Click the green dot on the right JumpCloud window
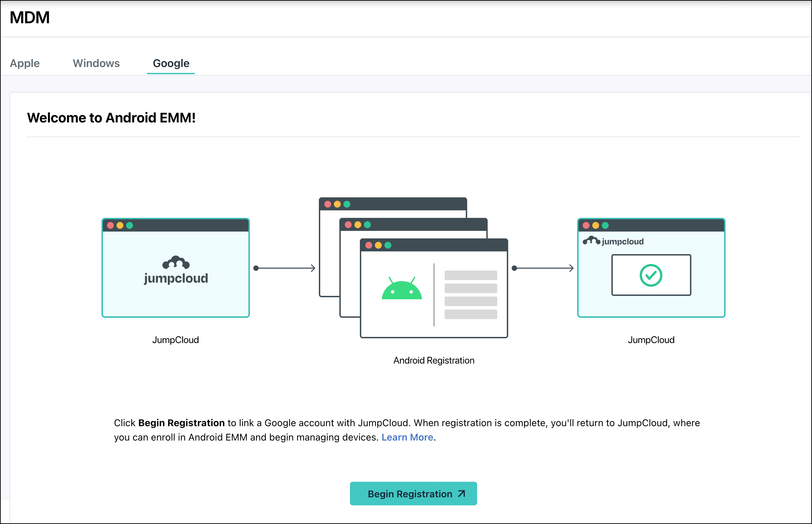The height and width of the screenshot is (524, 812). (x=605, y=225)
